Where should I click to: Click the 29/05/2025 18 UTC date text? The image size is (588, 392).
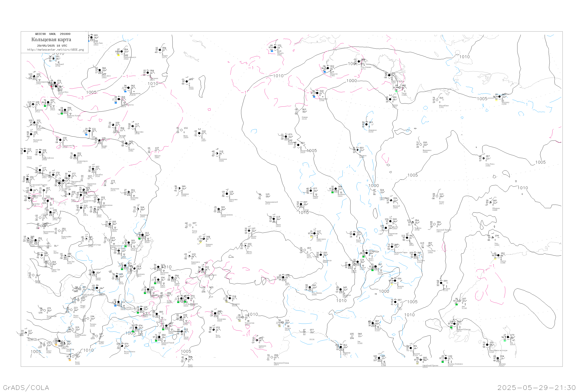[x=52, y=46]
